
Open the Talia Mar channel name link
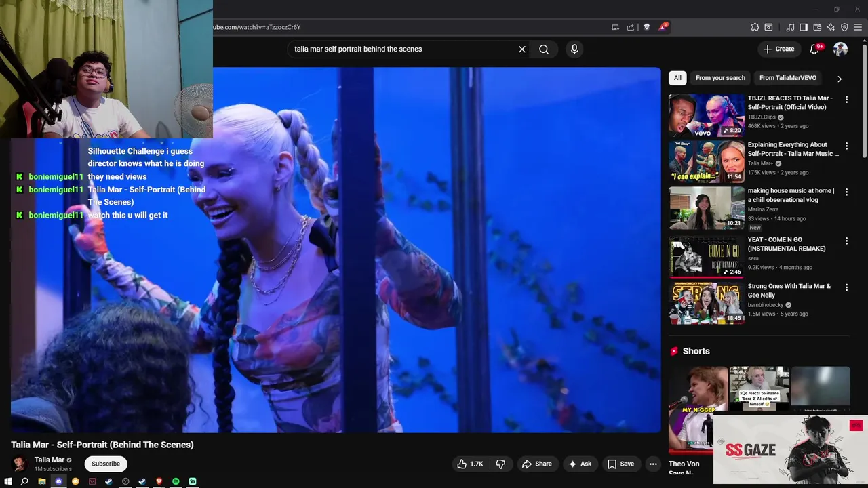[x=50, y=460]
